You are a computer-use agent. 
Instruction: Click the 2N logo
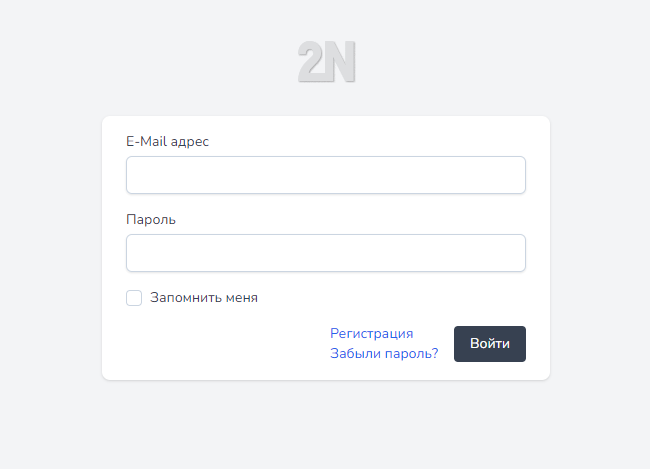(x=326, y=62)
